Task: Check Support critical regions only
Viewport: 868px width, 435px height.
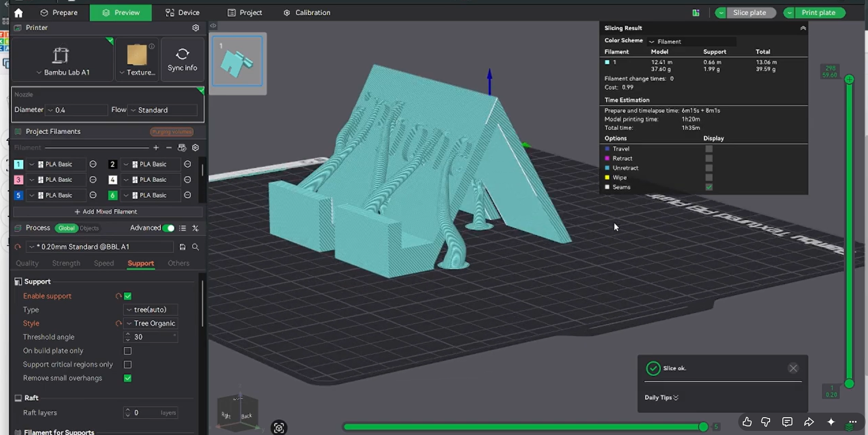Action: (x=128, y=364)
